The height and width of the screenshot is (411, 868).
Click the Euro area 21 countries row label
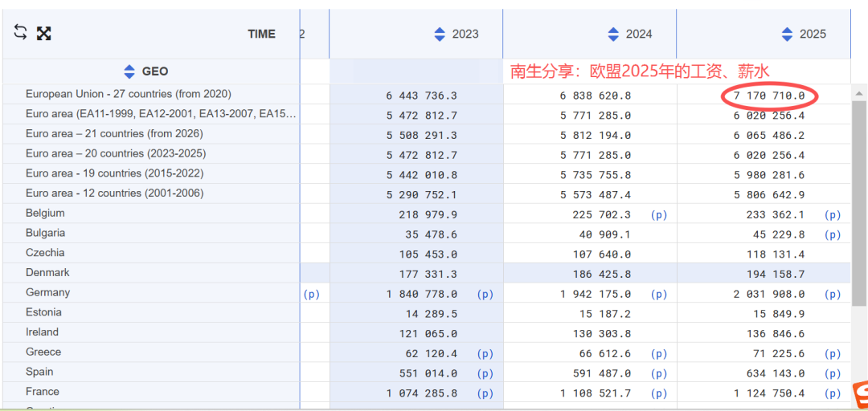click(114, 133)
